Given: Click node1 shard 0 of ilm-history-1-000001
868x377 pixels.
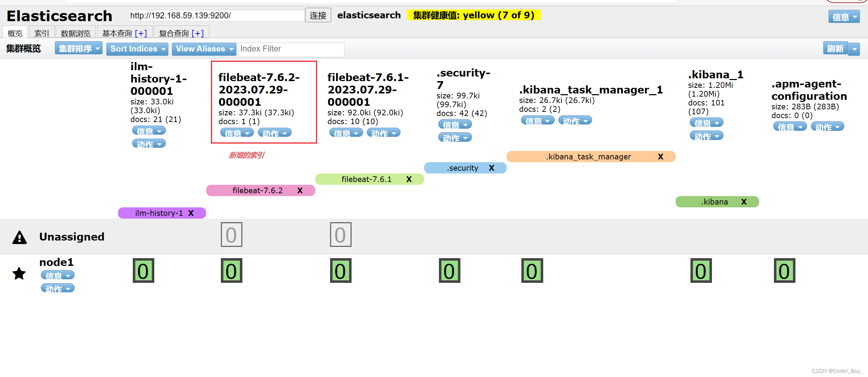Looking at the screenshot, I should 143,270.
